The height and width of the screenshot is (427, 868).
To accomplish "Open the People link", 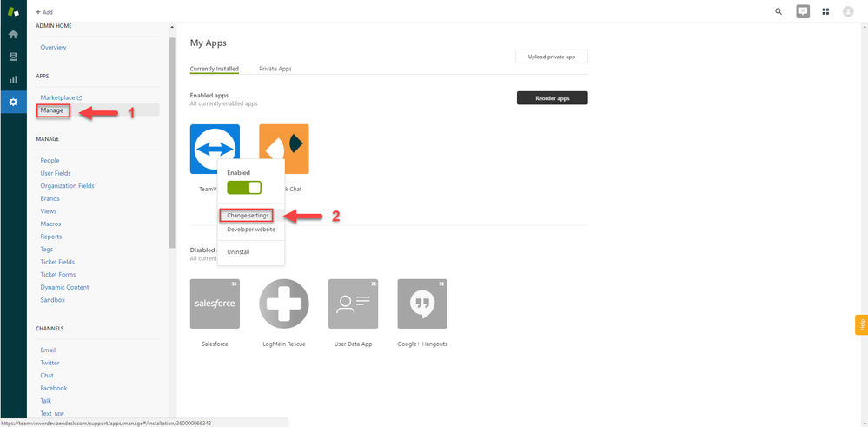I will (50, 161).
